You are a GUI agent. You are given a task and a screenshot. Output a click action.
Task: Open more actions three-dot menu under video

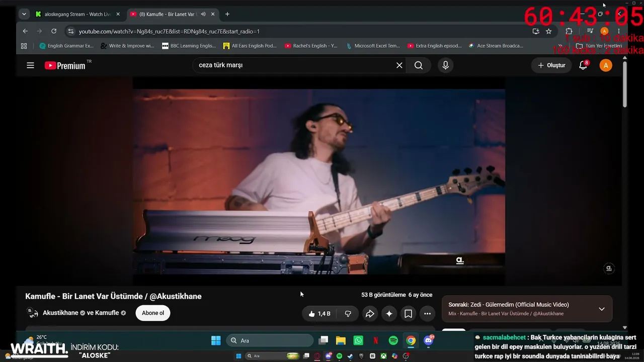427,314
